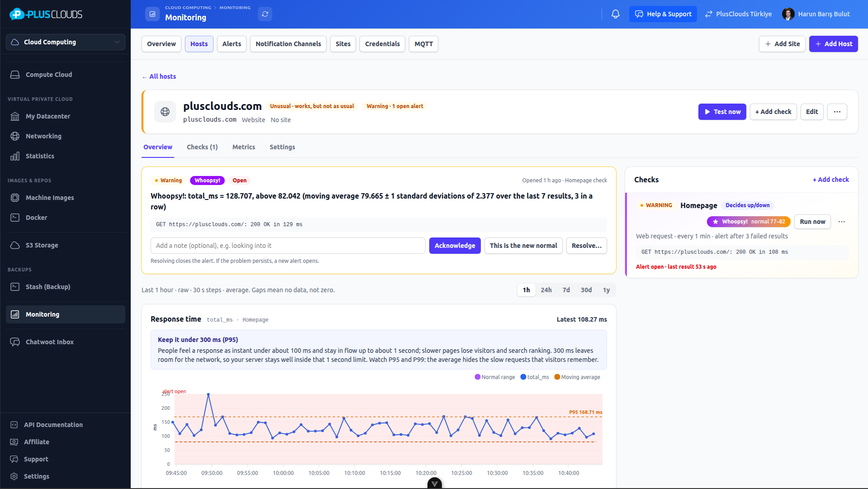
Task: Open Machine Images in the sidebar
Action: 66,198
